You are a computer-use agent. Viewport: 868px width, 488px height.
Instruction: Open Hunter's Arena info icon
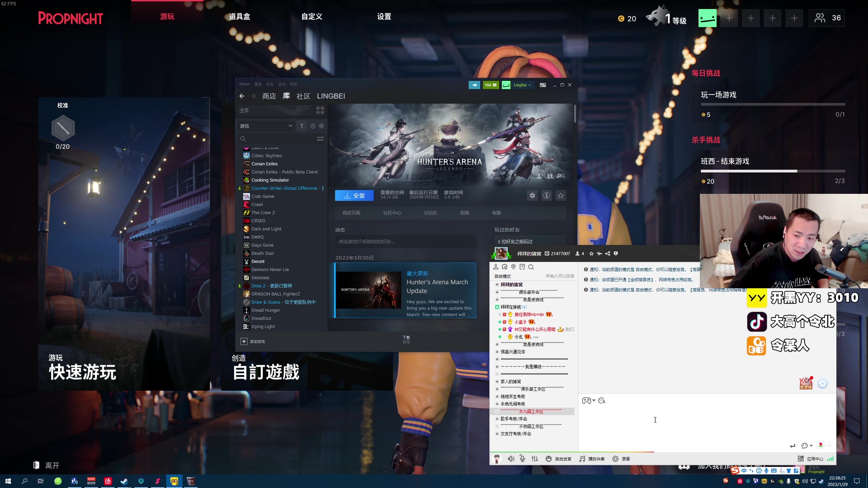547,196
